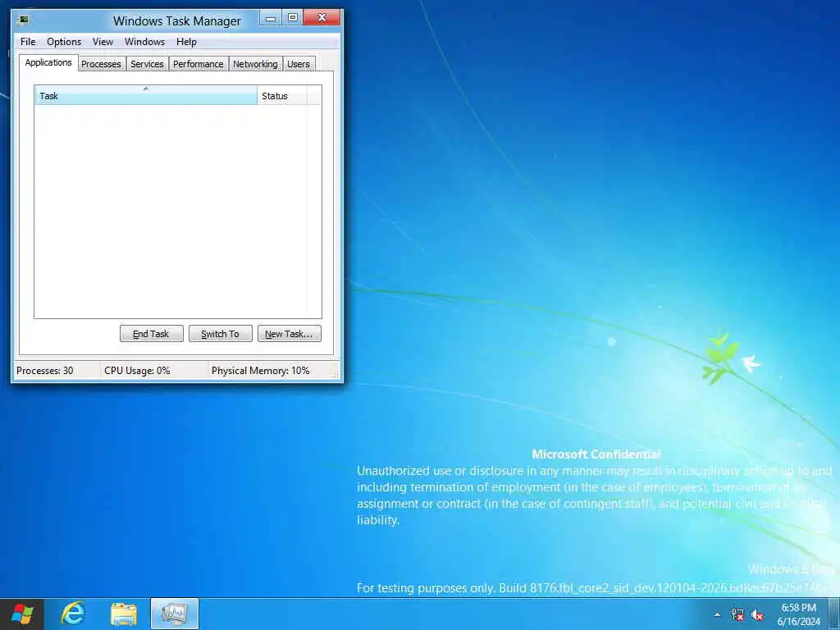The image size is (840, 630).
Task: Switch to the Users tab
Action: coord(299,64)
